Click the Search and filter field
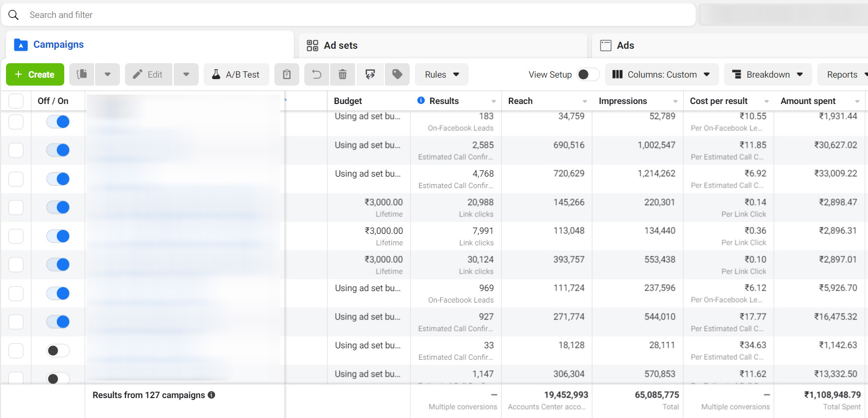Viewport: 868px width, 418px height. point(348,15)
